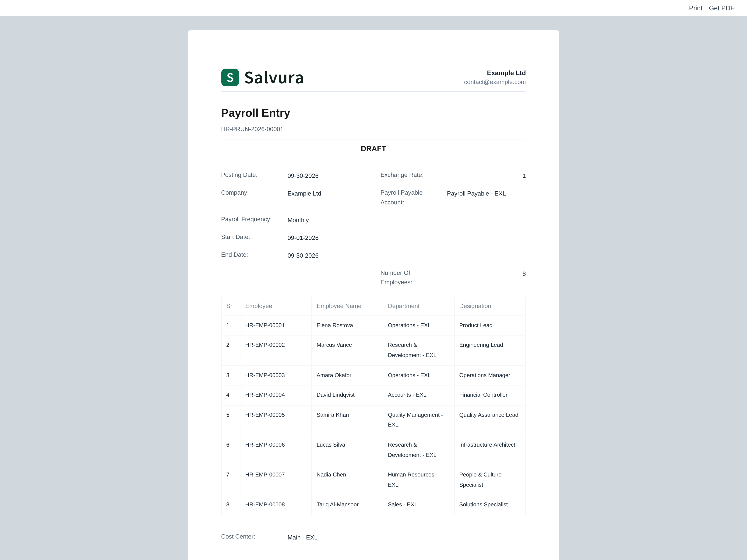Click the name Nadia Chen
This screenshot has width=747, height=560.
[x=331, y=475]
